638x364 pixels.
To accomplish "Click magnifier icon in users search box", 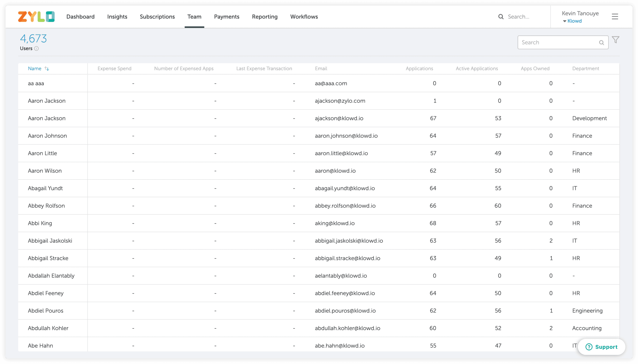I will [x=601, y=43].
